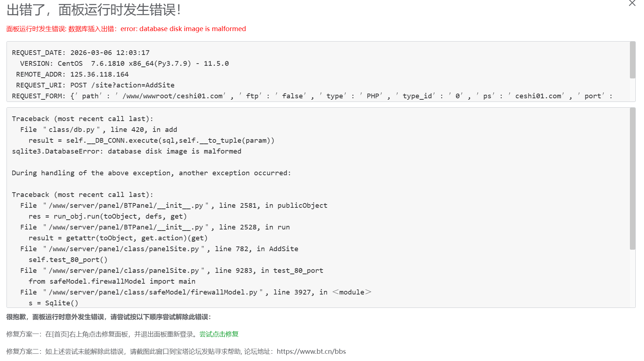This screenshot has width=644, height=361.
Task: Click the 'During handling of the above exception' line
Action: click(x=151, y=173)
